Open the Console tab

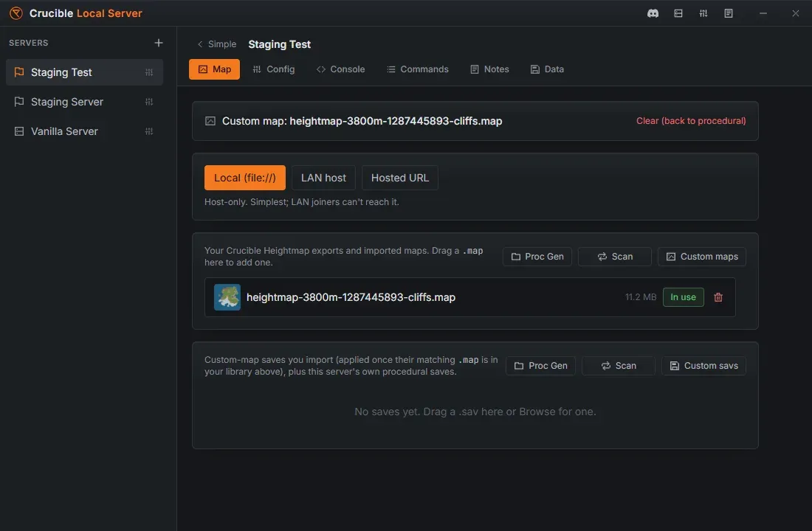[340, 69]
